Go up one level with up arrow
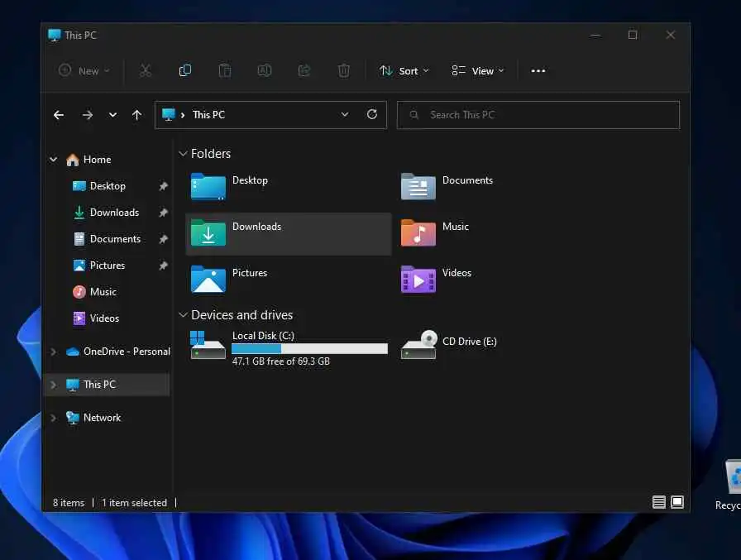This screenshot has width=741, height=560. click(136, 115)
